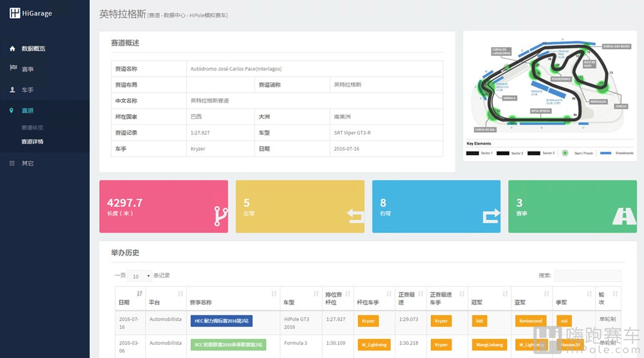Click the blue 8 右弯 card
This screenshot has height=358, width=644.
click(436, 207)
